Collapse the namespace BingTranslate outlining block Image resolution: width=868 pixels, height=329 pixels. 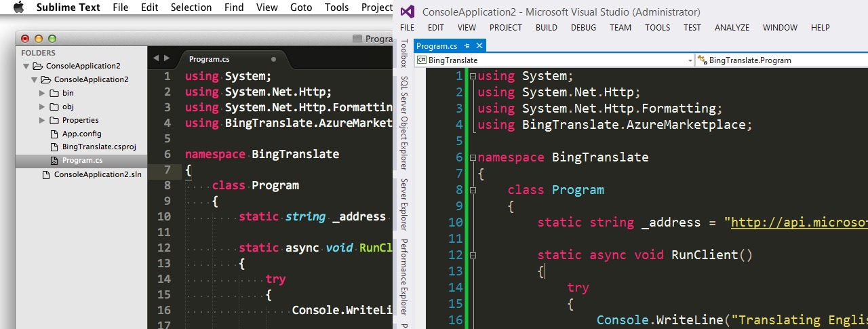473,157
